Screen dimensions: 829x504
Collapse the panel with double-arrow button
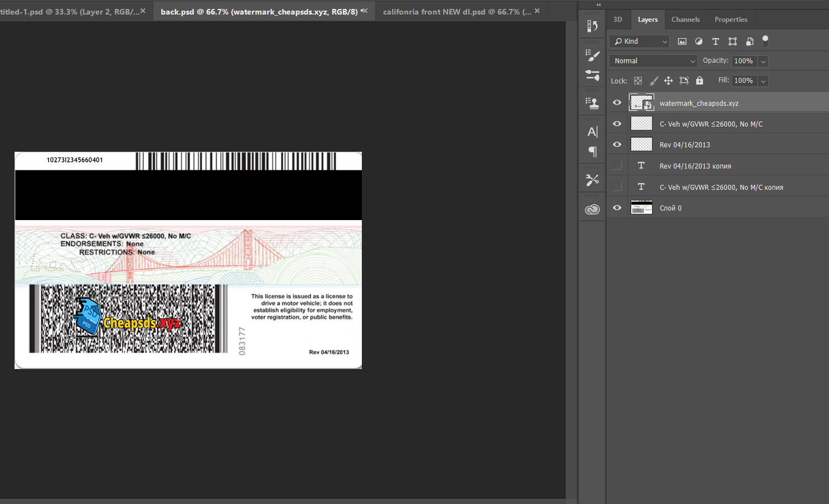[598, 4]
